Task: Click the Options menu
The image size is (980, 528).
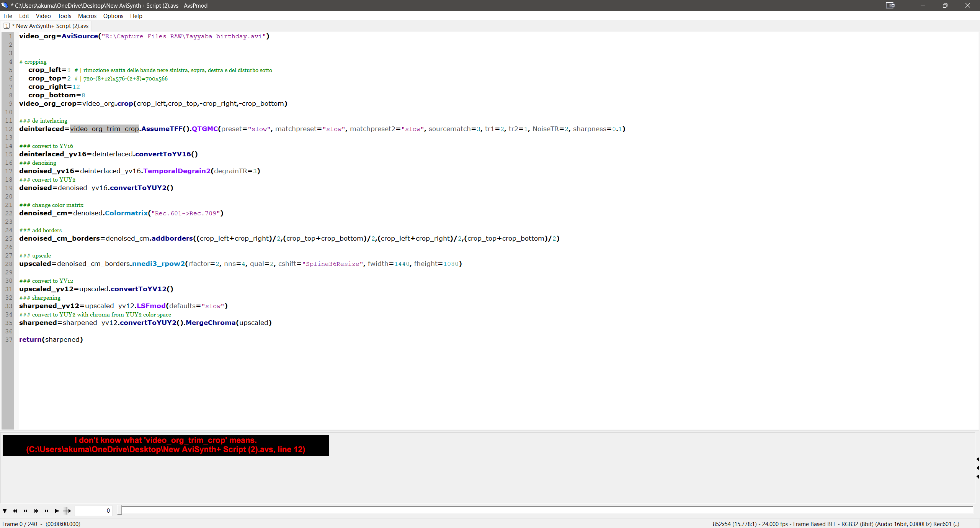Action: pyautogui.click(x=113, y=16)
